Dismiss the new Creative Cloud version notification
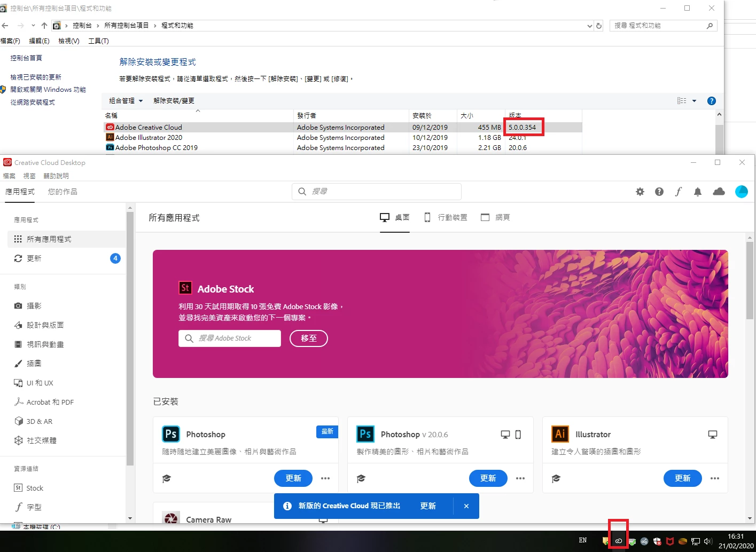The height and width of the screenshot is (552, 756). (x=466, y=506)
